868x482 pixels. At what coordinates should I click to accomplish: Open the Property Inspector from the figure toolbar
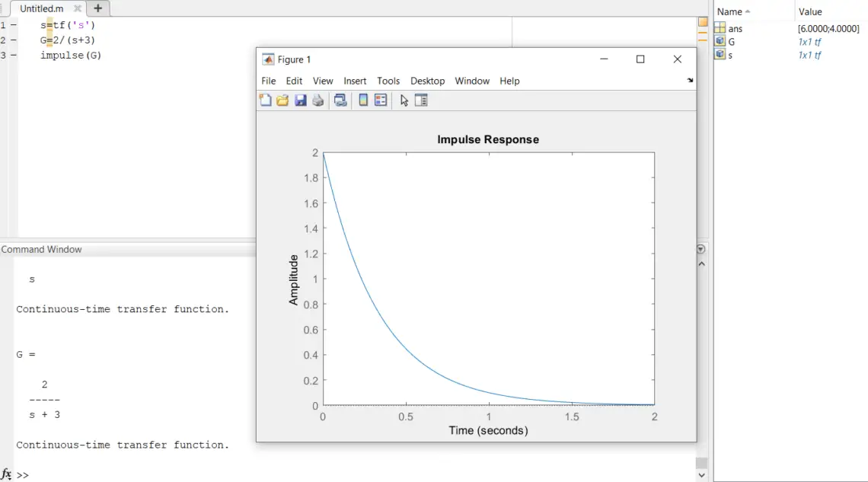click(421, 100)
